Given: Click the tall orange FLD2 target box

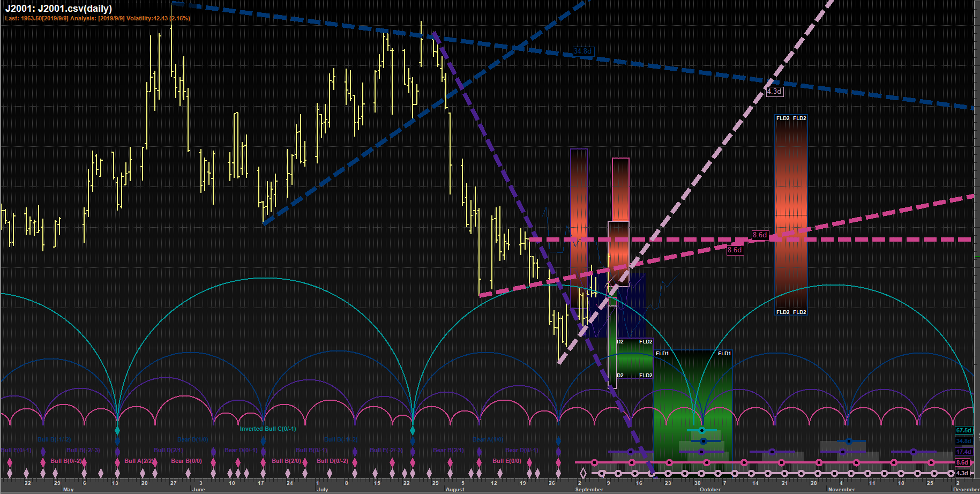Looking at the screenshot, I should click(x=790, y=215).
